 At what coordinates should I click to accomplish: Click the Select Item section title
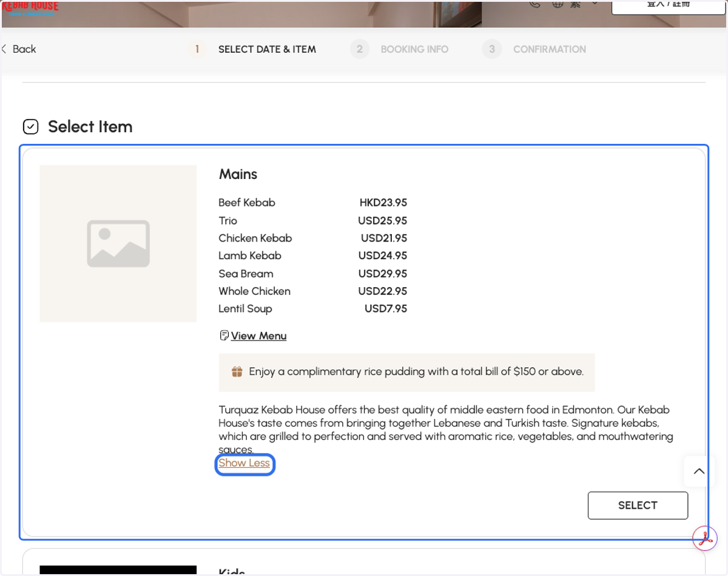coord(90,127)
